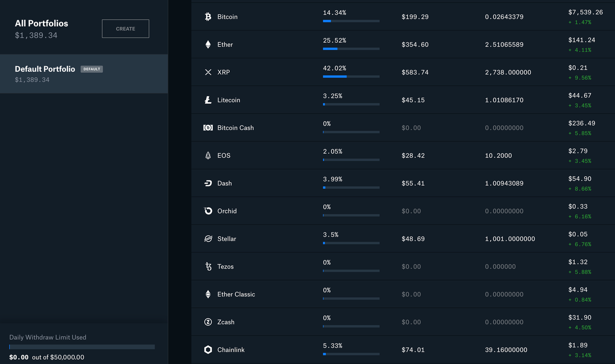This screenshot has height=364, width=615.
Task: Click the $0.00 out of $50,000.00 text
Action: click(x=47, y=358)
